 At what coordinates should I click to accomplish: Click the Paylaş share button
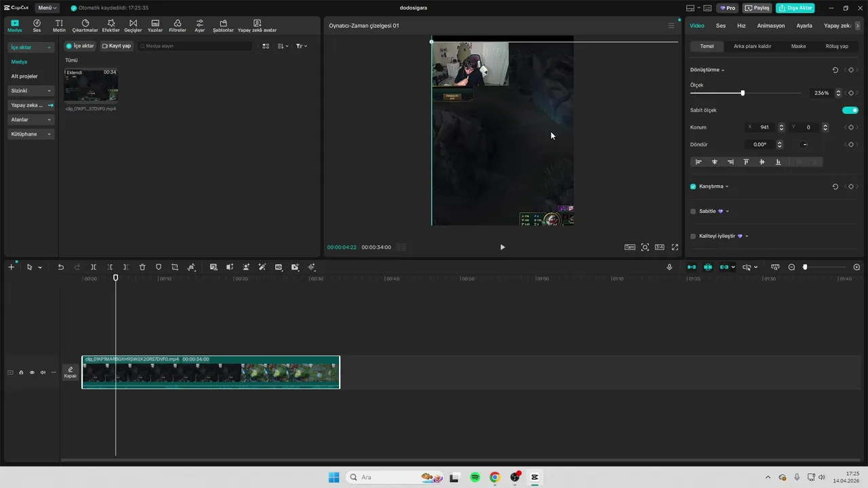(x=757, y=8)
